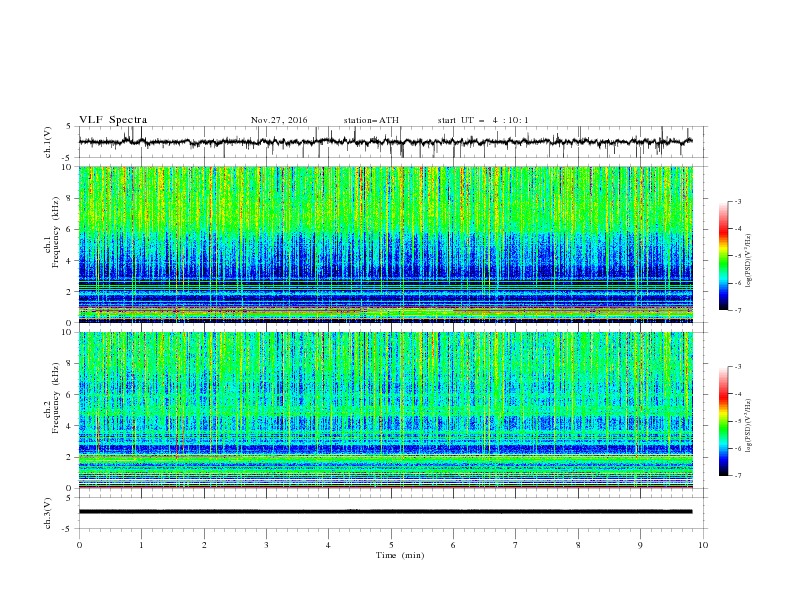Click the ch.3(V) axis label
The width and height of the screenshot is (792, 612).
(x=48, y=513)
